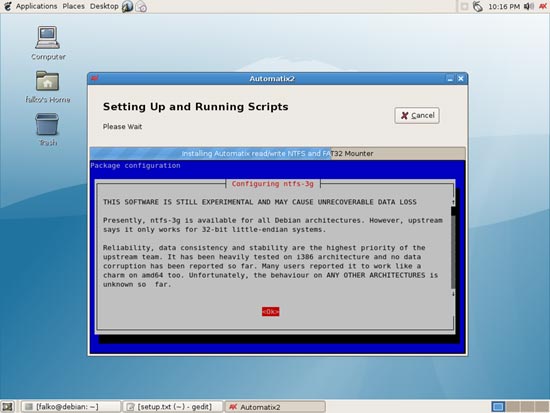Click the scroll down arrow in dialog

453,293
